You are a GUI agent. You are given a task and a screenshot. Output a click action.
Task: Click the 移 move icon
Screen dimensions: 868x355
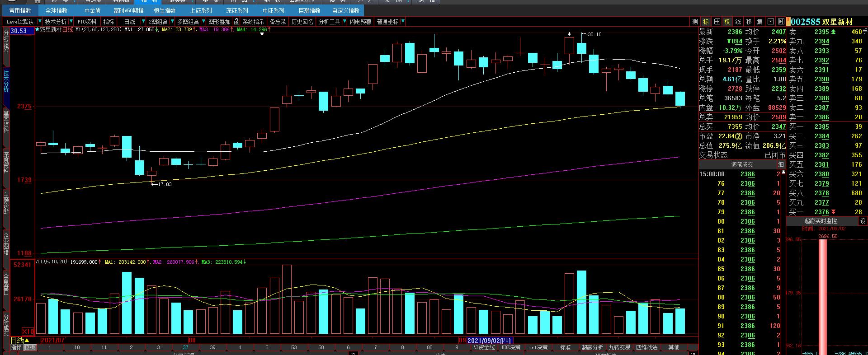tap(749, 22)
